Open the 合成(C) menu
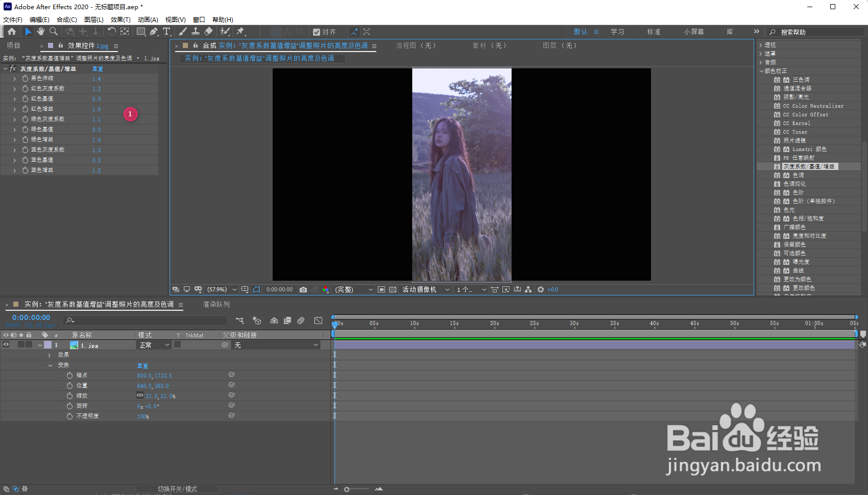868x495 pixels. point(67,19)
